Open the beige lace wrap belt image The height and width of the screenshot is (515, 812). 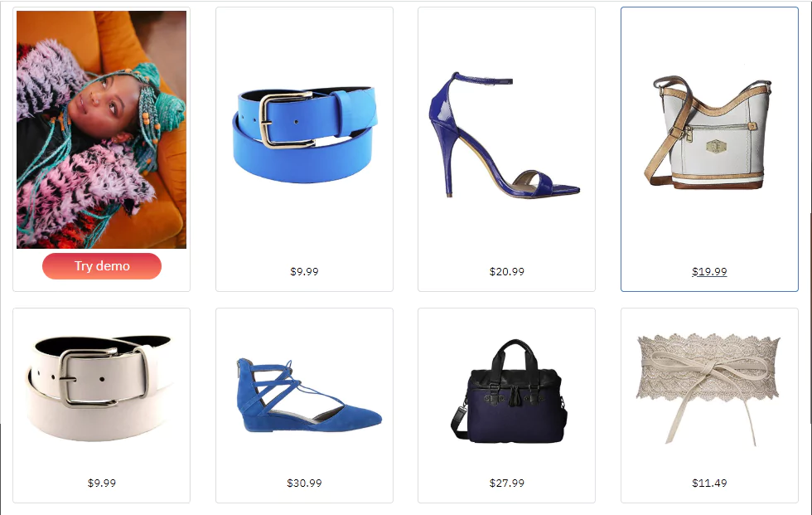pos(708,389)
